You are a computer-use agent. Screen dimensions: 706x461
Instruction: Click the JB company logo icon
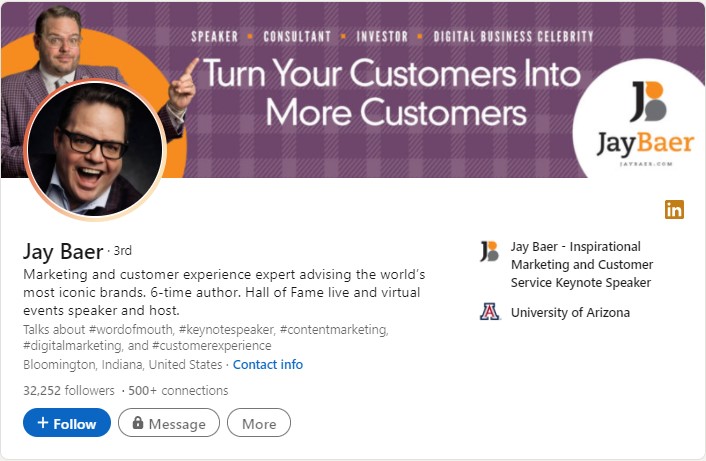coord(489,251)
